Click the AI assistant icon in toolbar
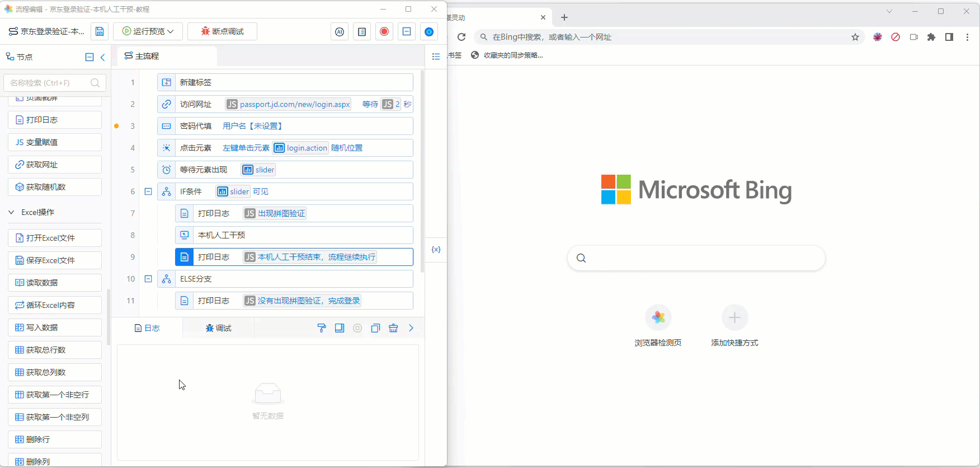The height and width of the screenshot is (468, 980). [x=340, y=32]
